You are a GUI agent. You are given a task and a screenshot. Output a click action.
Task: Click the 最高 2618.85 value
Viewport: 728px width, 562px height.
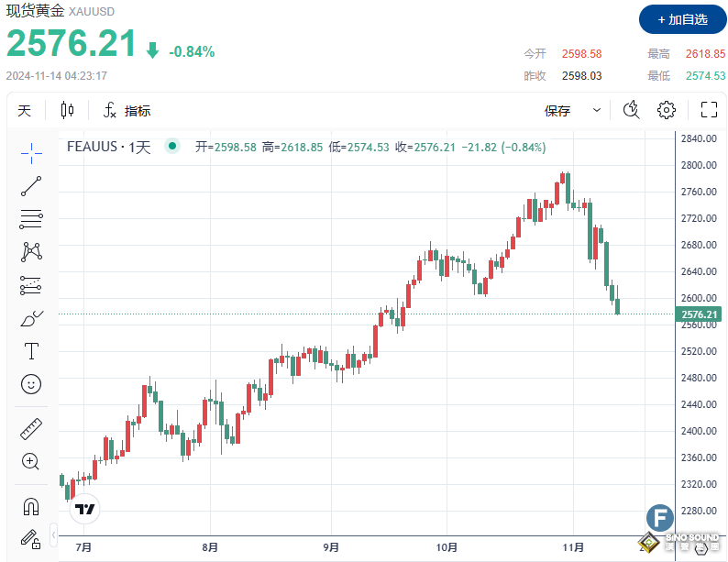coord(705,54)
